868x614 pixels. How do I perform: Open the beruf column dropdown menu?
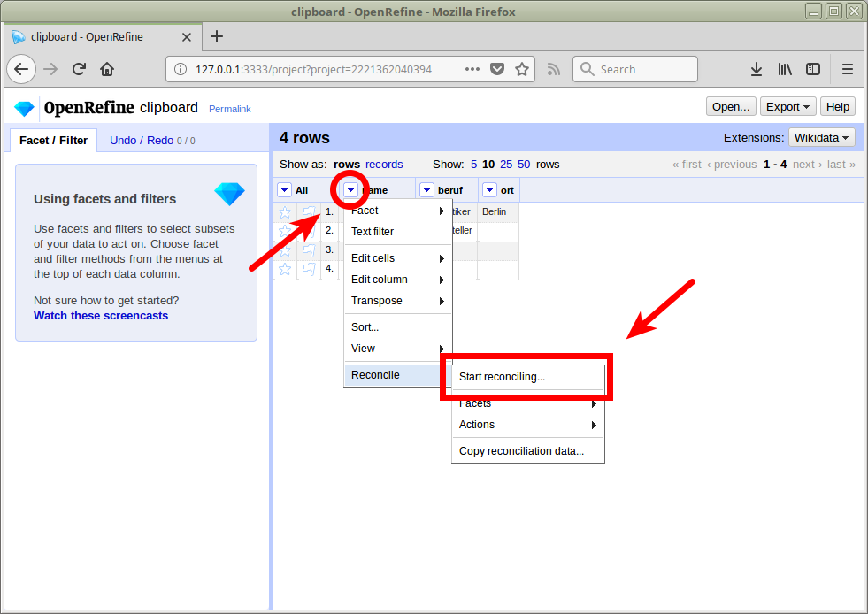click(427, 190)
